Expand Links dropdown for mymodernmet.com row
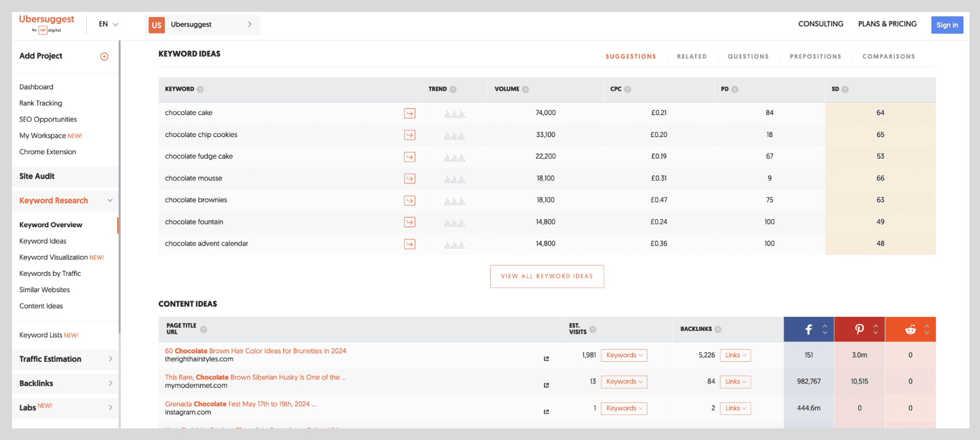The width and height of the screenshot is (980, 440). point(735,382)
